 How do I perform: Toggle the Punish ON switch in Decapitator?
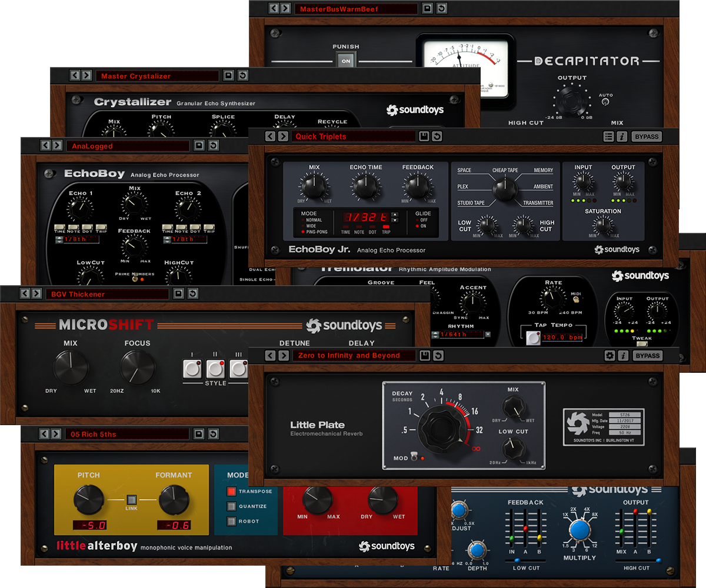[346, 61]
